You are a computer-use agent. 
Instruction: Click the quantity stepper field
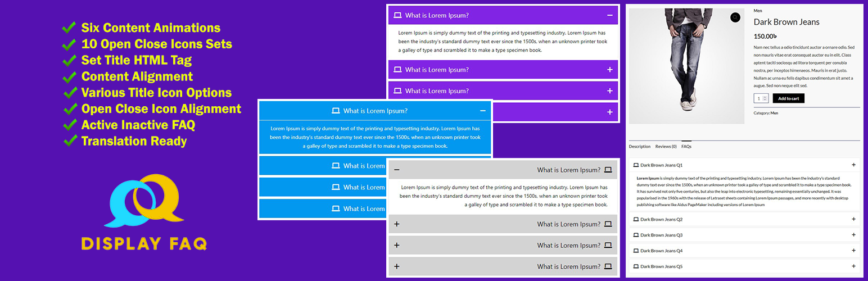point(761,98)
